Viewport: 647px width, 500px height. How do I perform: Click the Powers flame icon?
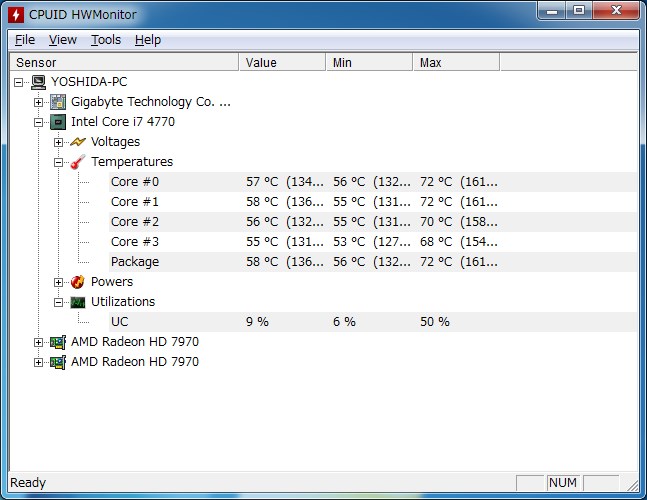[78, 282]
